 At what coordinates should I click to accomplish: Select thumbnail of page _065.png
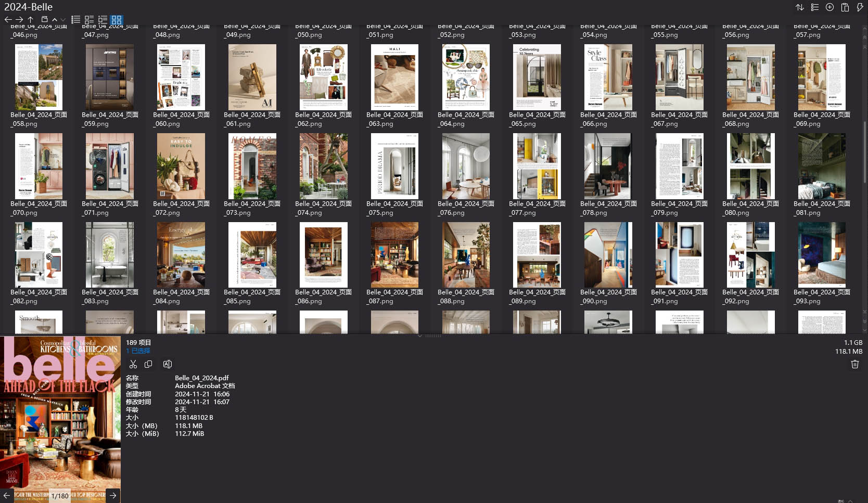pos(537,77)
